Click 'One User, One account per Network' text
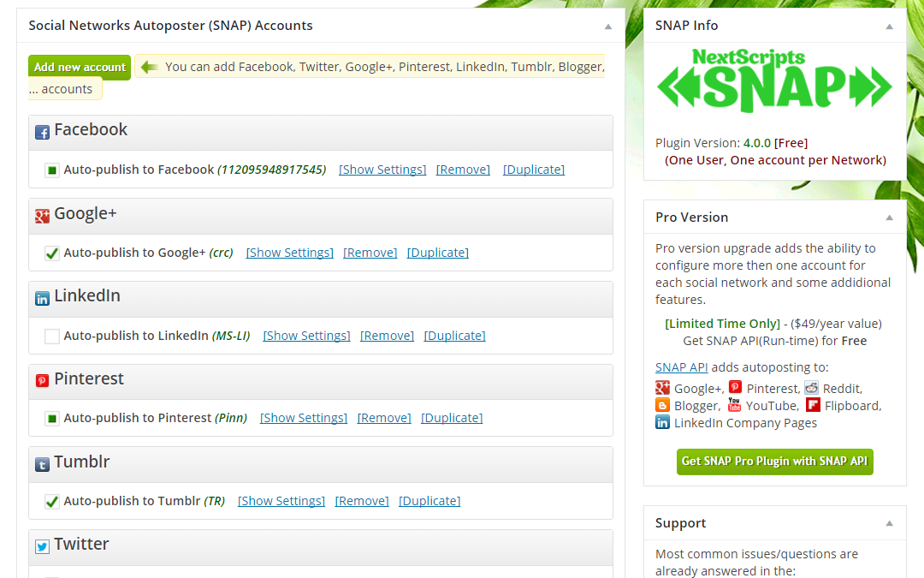 point(775,160)
